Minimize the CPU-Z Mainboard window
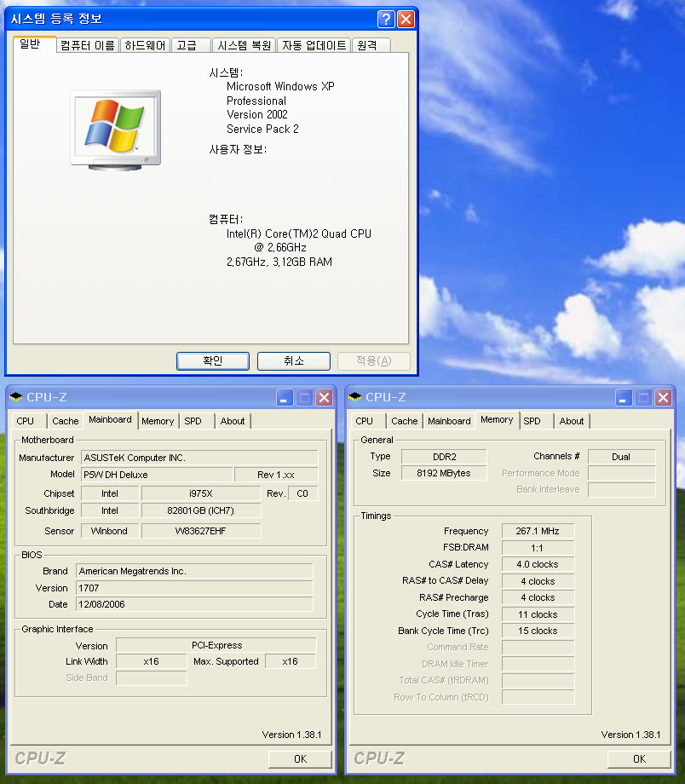The image size is (685, 784). [285, 398]
